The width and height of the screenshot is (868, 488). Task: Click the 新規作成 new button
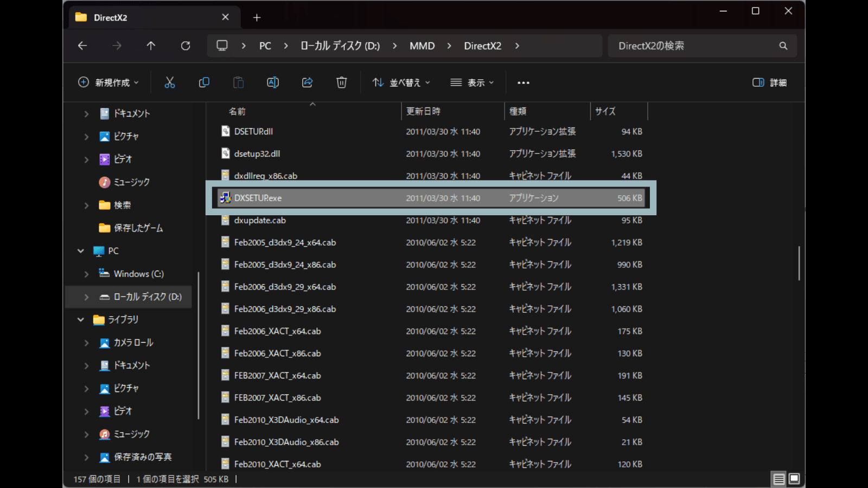tap(108, 82)
